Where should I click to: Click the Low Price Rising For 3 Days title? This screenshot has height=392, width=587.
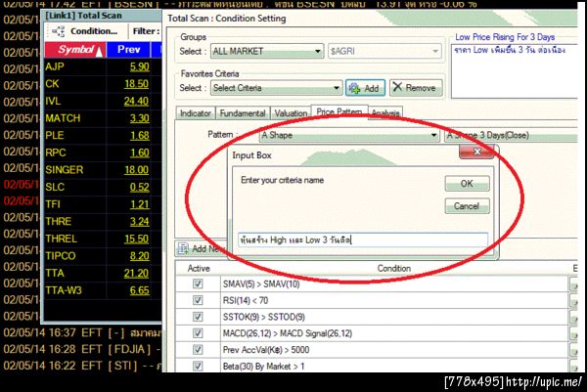pos(505,37)
